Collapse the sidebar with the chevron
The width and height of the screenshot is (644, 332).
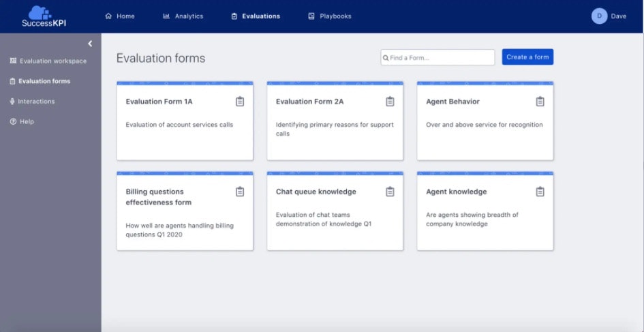tap(90, 44)
